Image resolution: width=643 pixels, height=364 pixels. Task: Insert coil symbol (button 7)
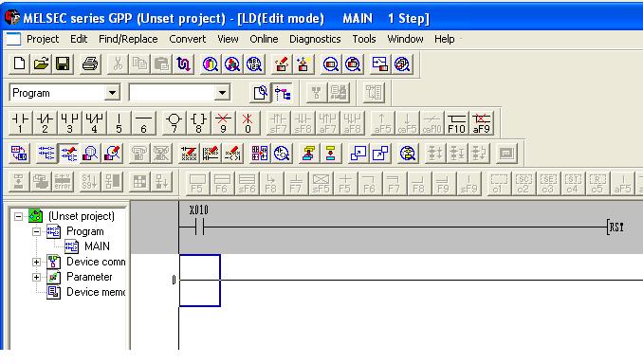174,123
